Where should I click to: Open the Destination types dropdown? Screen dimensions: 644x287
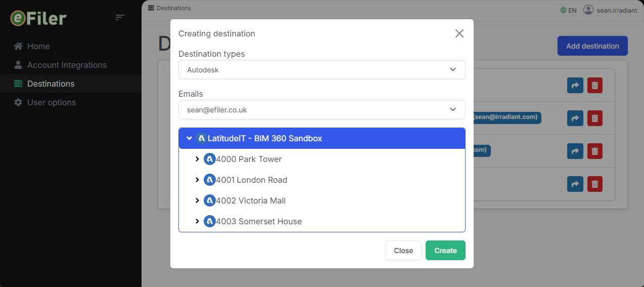point(322,70)
